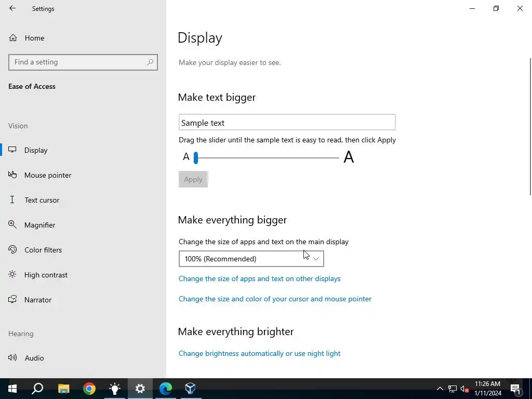Image resolution: width=532 pixels, height=399 pixels.
Task: Select the Text cursor sidebar icon
Action: [12, 199]
